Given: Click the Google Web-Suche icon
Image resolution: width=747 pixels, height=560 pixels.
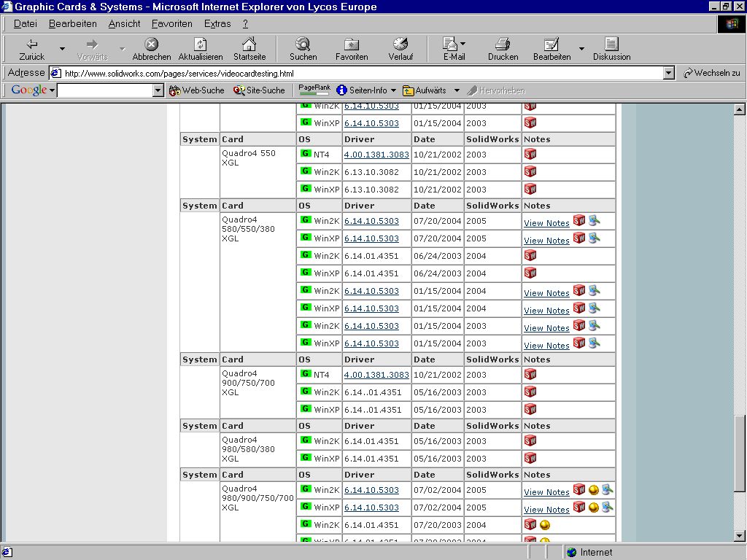Looking at the screenshot, I should (174, 90).
